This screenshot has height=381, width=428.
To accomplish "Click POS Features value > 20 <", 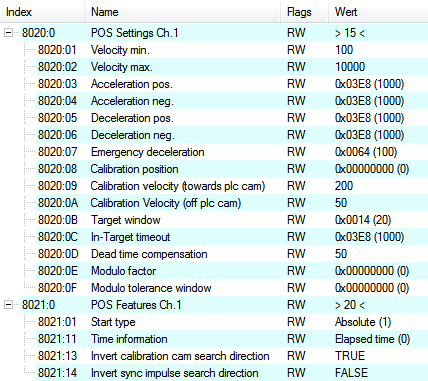I will (350, 305).
